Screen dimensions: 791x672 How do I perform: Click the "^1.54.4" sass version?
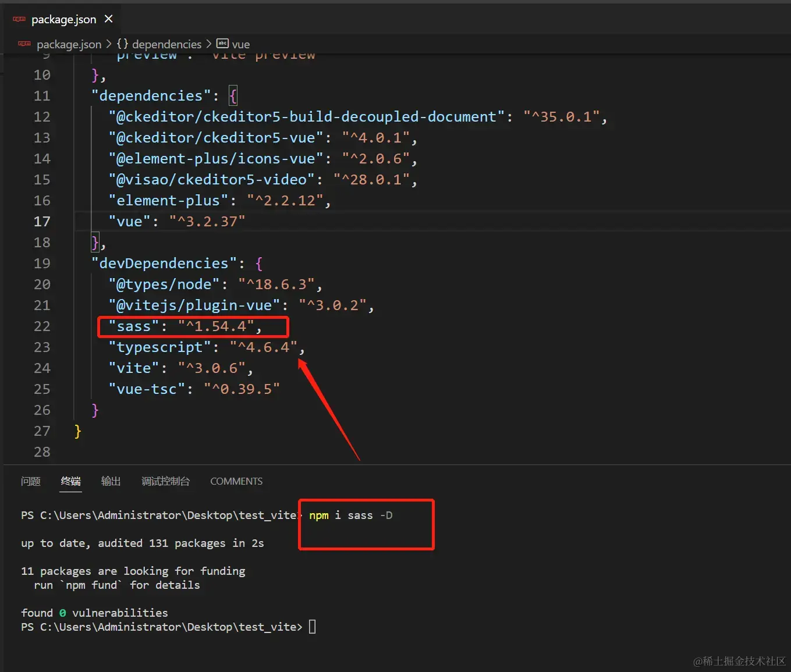pos(216,326)
